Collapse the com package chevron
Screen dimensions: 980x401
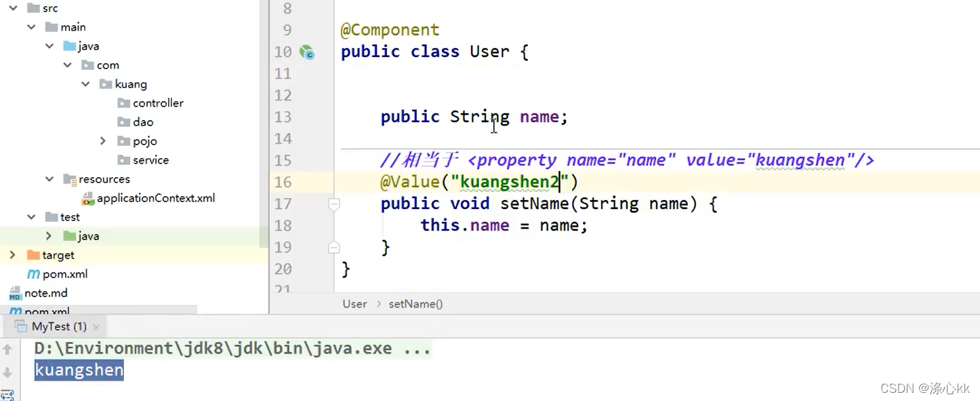[x=68, y=65]
